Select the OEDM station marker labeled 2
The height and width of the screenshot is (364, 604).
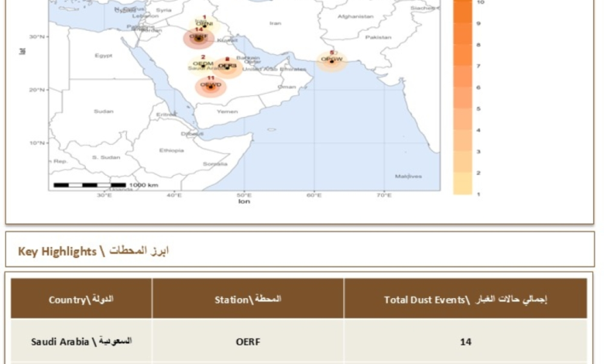pyautogui.click(x=202, y=65)
